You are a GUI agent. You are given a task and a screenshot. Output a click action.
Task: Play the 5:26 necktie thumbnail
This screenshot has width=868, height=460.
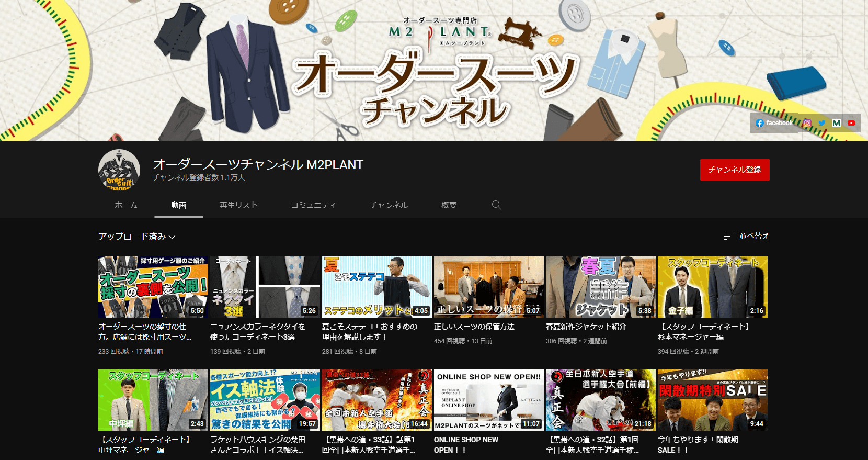[x=265, y=287]
